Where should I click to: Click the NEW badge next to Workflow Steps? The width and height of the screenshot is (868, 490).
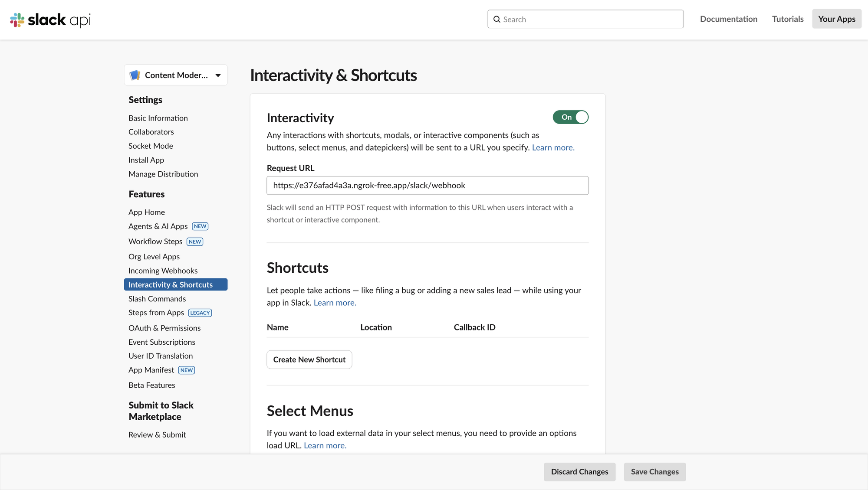(195, 242)
